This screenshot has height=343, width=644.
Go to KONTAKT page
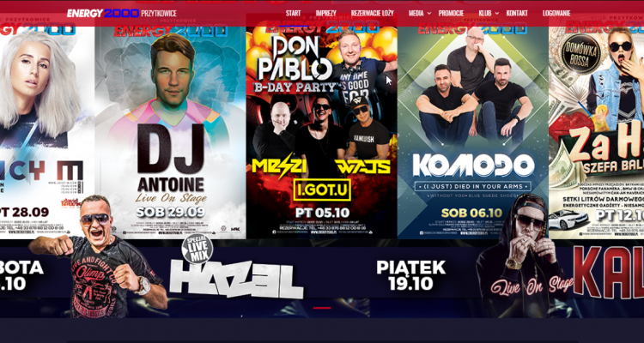point(517,13)
